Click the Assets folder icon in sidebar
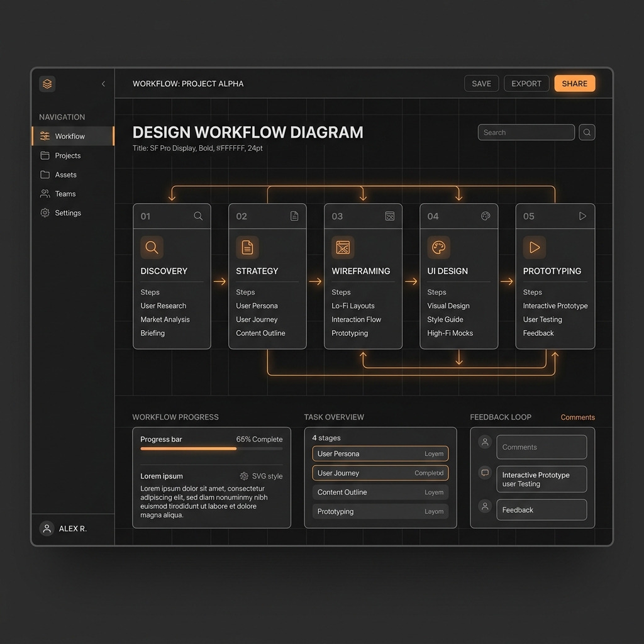 [x=45, y=175]
